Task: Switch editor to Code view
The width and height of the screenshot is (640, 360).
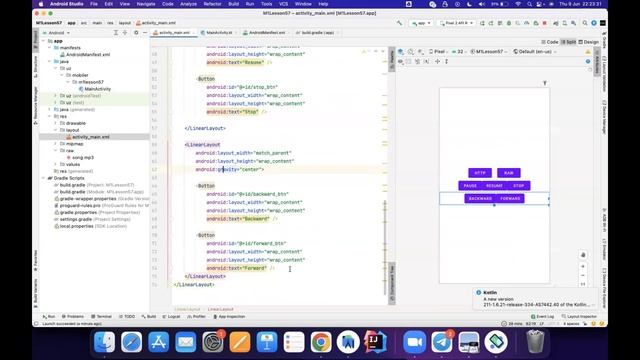Action: click(x=550, y=42)
